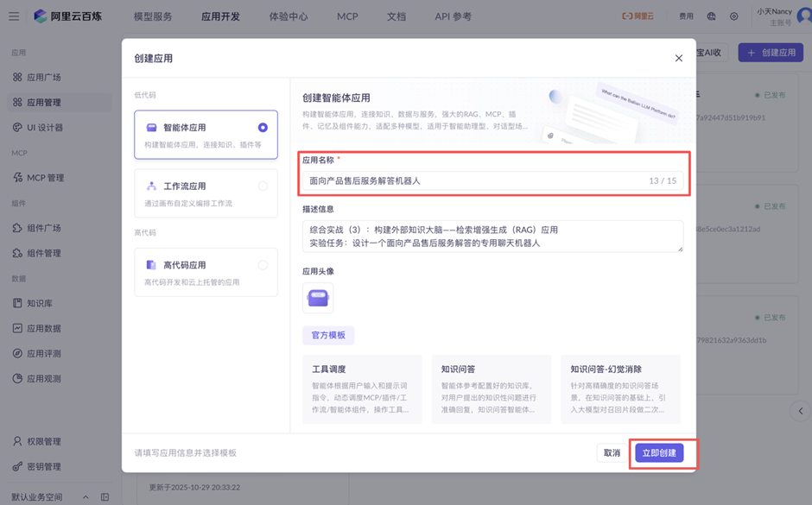
Task: Switch to the API 参考 tab
Action: pos(454,16)
